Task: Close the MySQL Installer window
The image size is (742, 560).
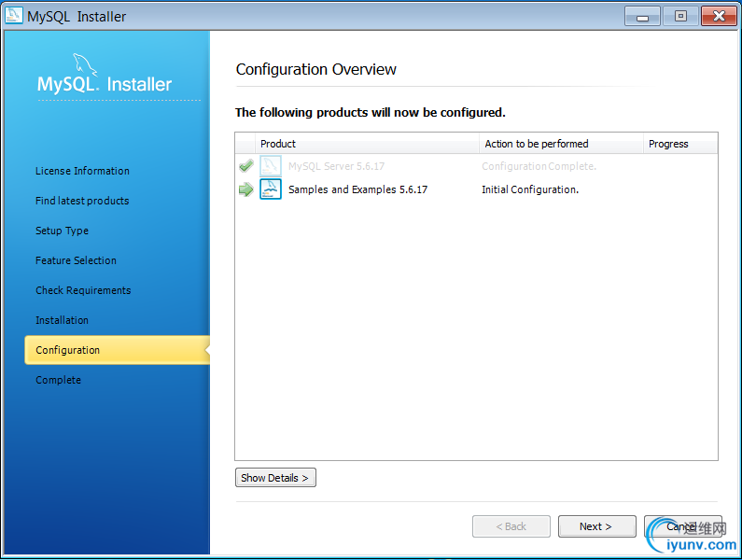Action: (719, 16)
